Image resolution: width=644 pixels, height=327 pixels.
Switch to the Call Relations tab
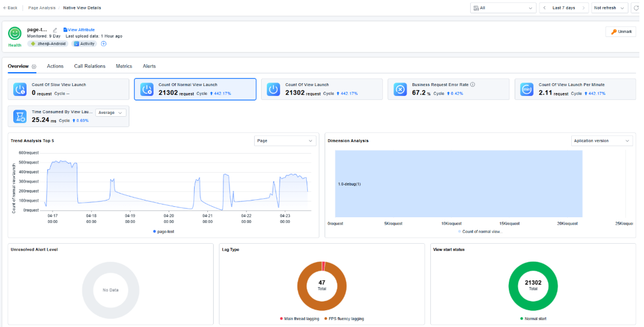click(90, 66)
